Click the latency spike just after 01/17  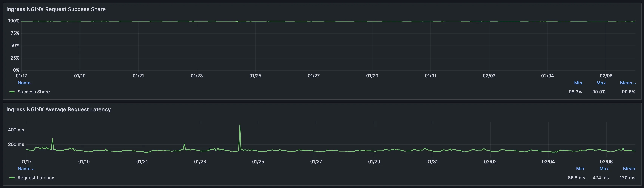click(x=52, y=139)
